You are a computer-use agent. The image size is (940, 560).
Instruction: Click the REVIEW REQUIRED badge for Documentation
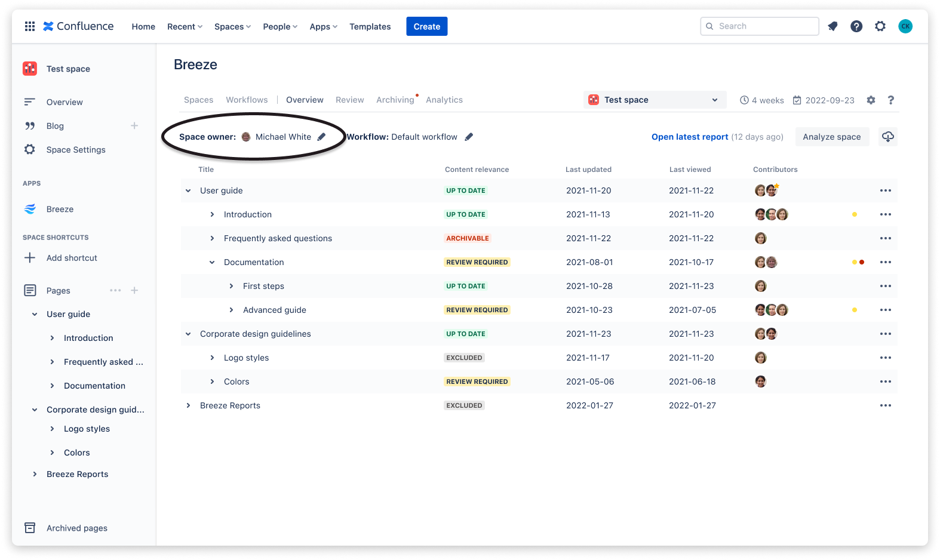tap(477, 262)
